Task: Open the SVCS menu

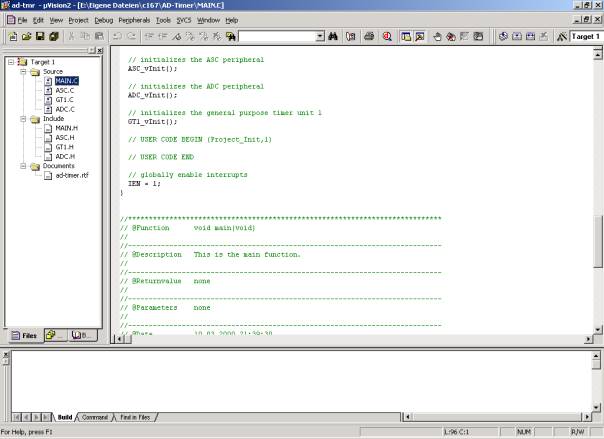Action: coord(184,20)
